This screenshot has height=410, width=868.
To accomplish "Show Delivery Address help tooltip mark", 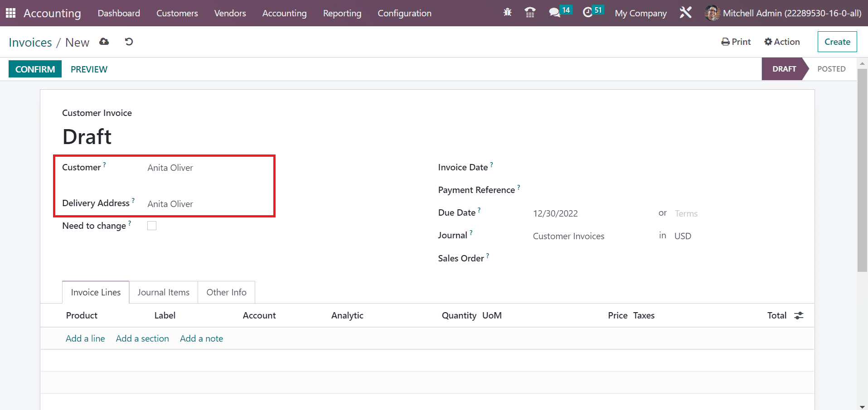I will pos(133,200).
